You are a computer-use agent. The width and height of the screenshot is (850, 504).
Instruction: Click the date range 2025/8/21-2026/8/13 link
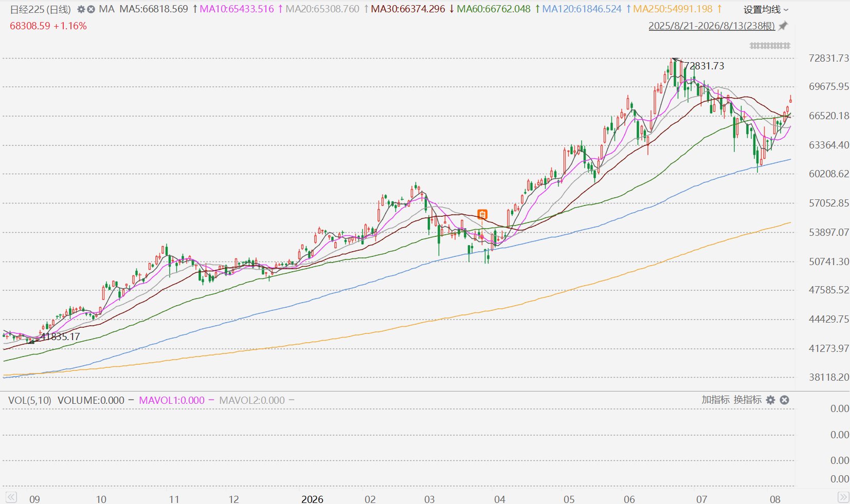click(712, 26)
